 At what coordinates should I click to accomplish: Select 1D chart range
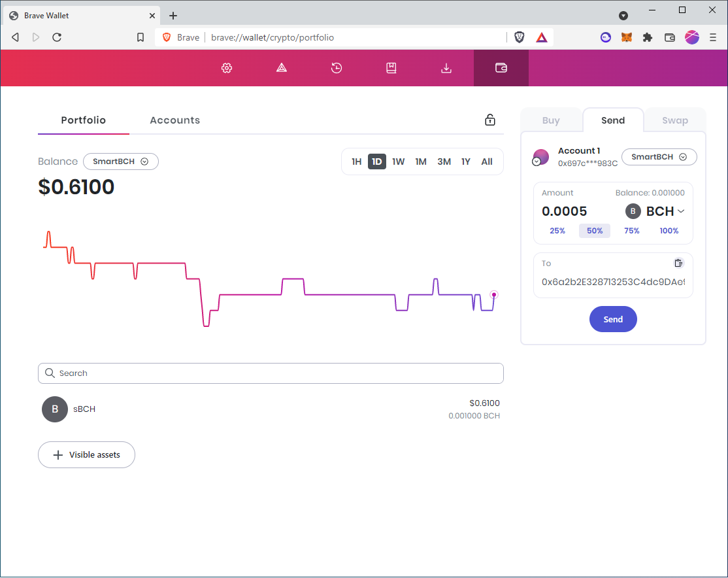(376, 161)
